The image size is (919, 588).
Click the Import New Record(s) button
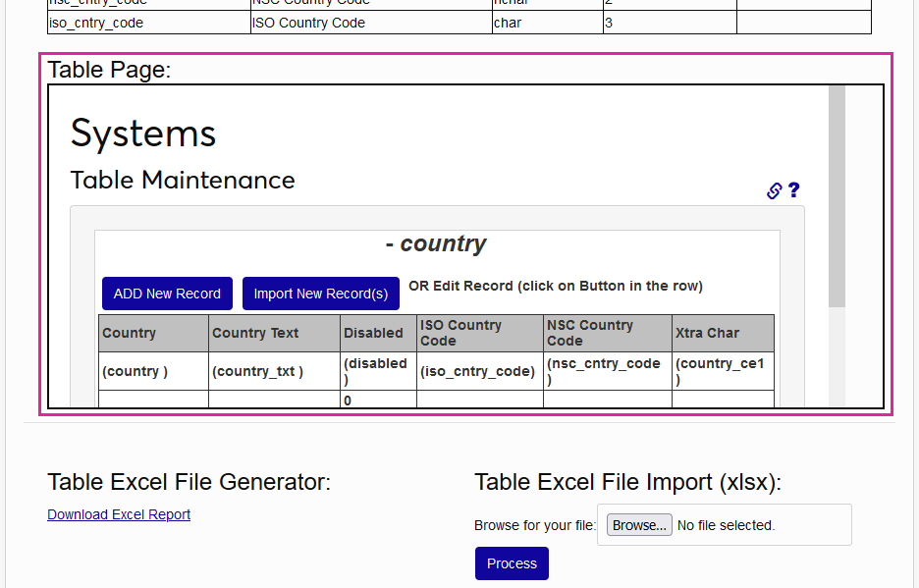320,294
